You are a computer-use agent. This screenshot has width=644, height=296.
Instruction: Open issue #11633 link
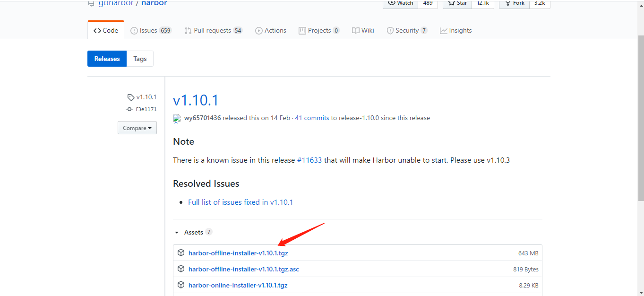click(x=309, y=160)
